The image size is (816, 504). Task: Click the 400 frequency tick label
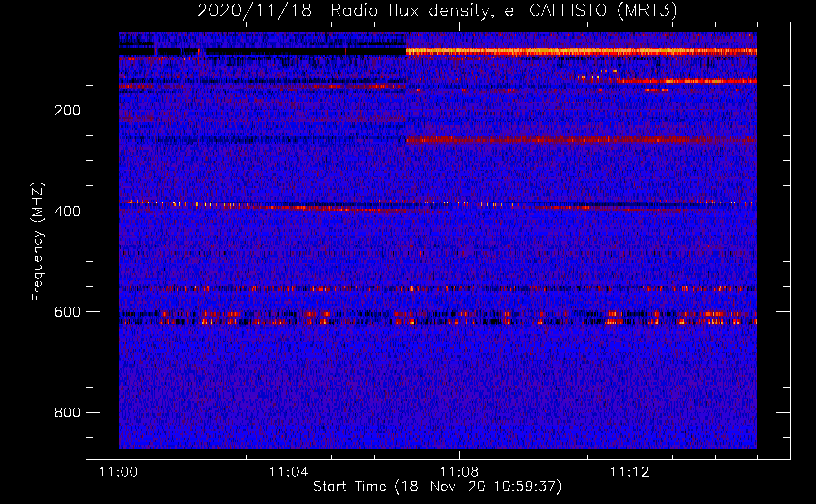68,211
